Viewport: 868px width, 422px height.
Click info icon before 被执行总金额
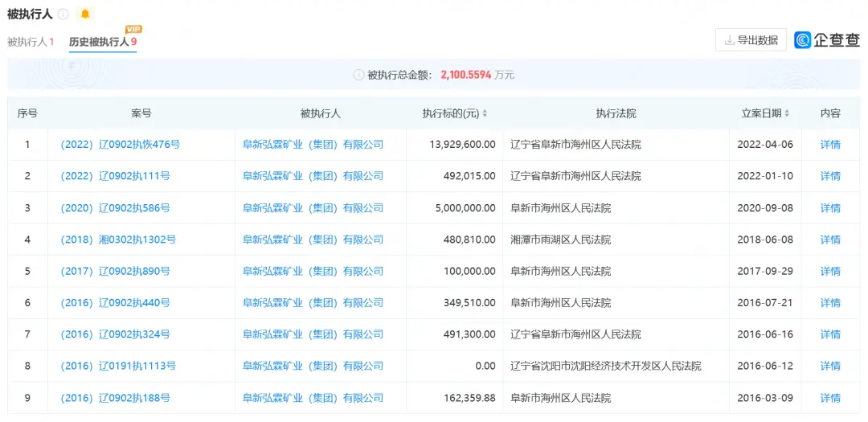pos(358,75)
